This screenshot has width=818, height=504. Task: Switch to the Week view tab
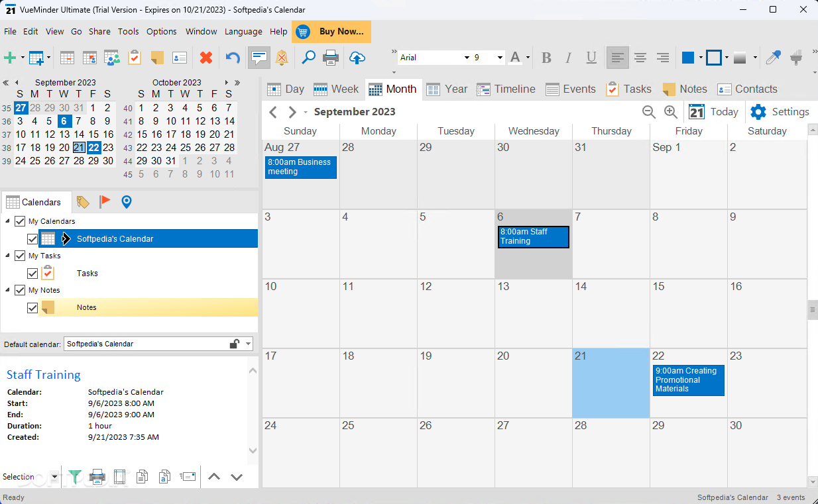(x=336, y=89)
